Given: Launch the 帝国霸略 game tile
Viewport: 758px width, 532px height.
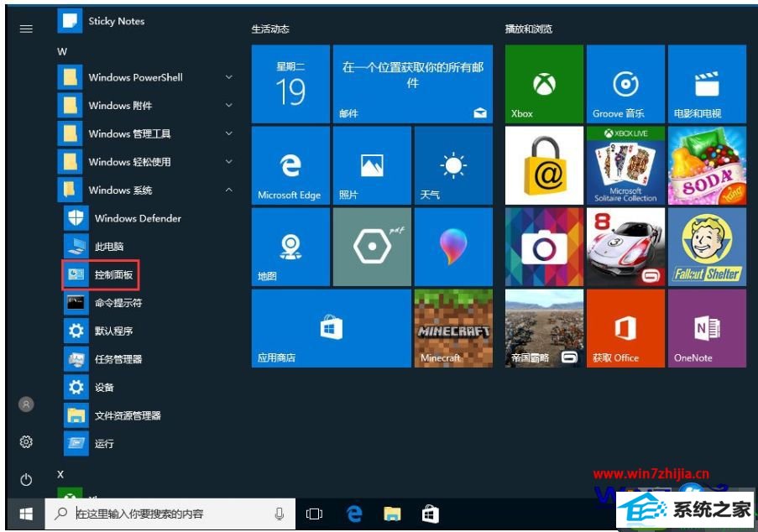Looking at the screenshot, I should click(544, 329).
